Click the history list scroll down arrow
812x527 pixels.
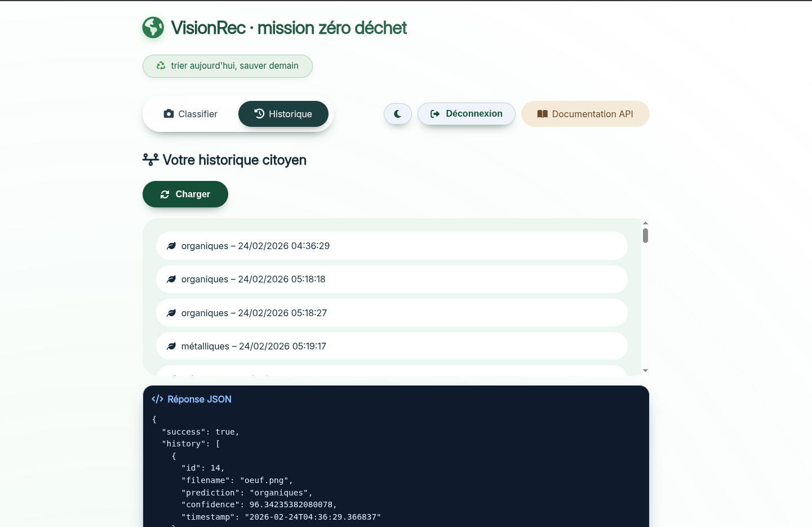(646, 370)
